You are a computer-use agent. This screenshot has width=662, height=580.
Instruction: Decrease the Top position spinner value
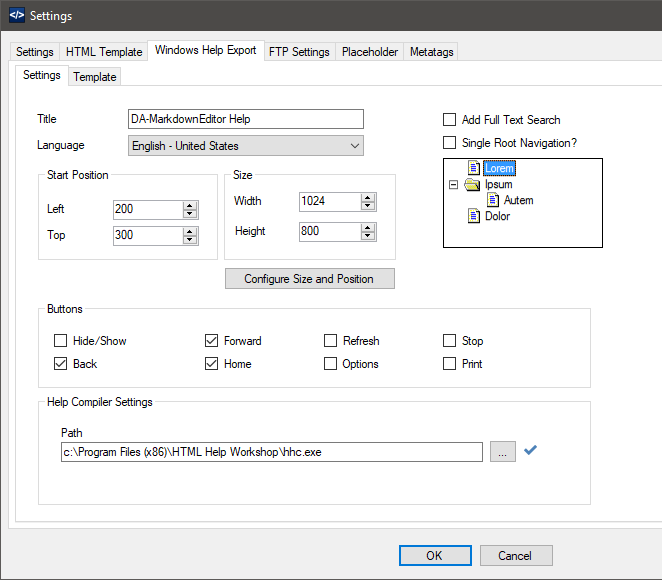[190, 240]
